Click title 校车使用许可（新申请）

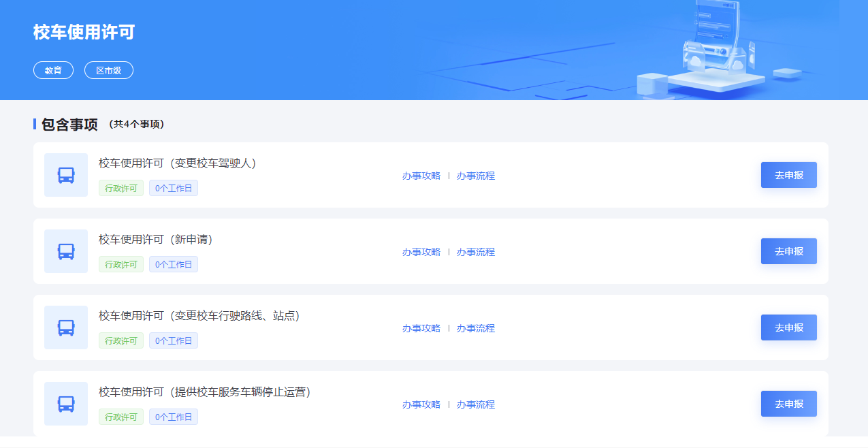pyautogui.click(x=156, y=240)
